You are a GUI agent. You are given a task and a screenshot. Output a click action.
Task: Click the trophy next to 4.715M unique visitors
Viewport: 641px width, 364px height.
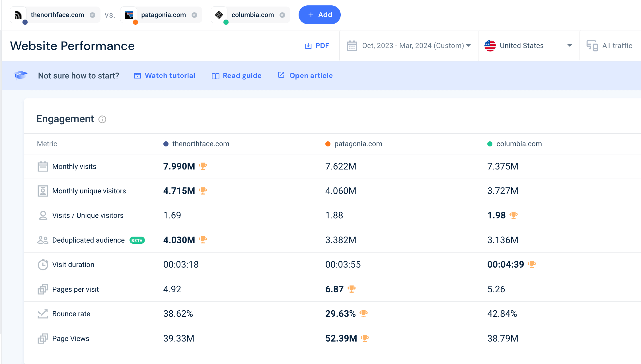click(x=203, y=191)
